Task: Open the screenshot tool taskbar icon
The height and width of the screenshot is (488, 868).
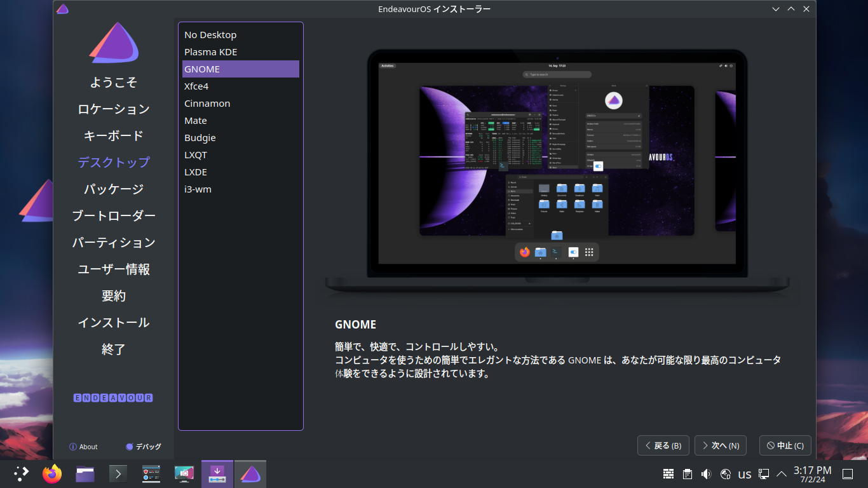Action: click(184, 474)
